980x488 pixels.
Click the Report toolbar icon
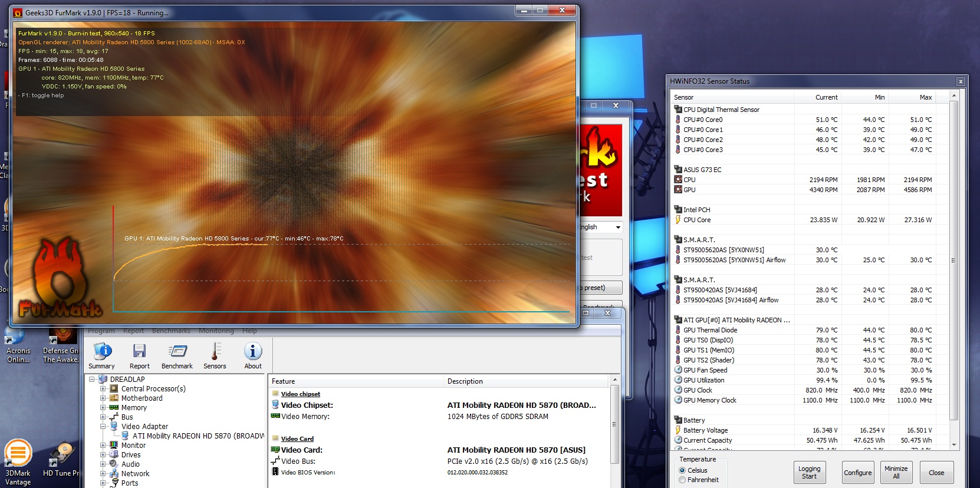(x=139, y=356)
